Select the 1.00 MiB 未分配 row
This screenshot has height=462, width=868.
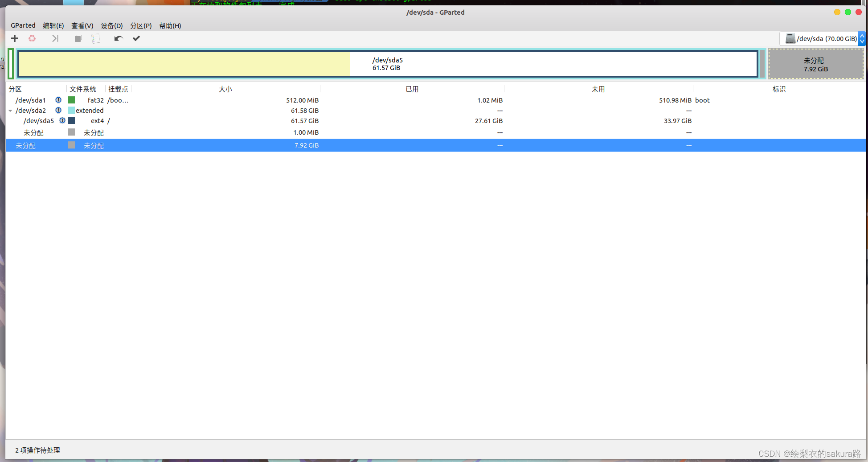pos(436,132)
